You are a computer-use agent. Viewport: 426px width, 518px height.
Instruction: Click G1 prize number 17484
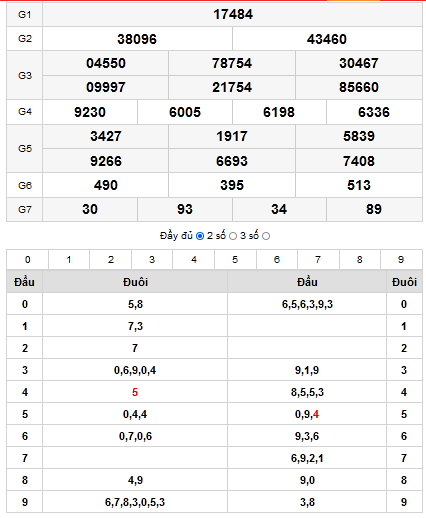click(233, 14)
